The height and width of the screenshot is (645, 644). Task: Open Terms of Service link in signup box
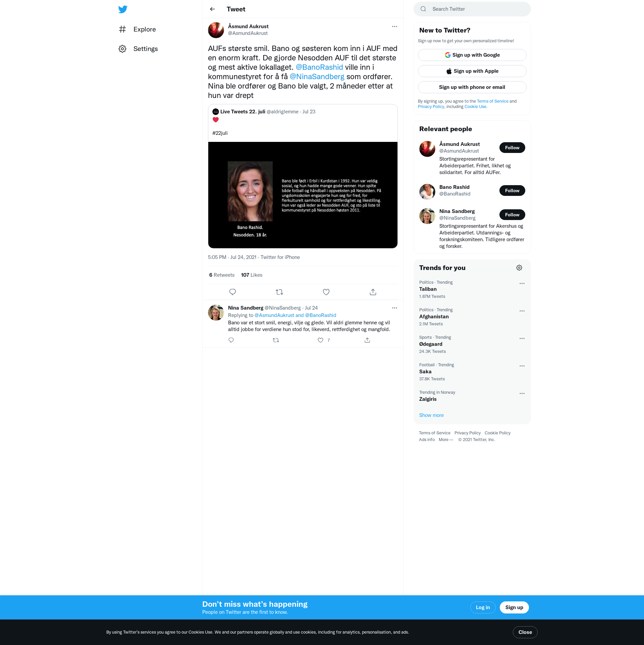(492, 101)
